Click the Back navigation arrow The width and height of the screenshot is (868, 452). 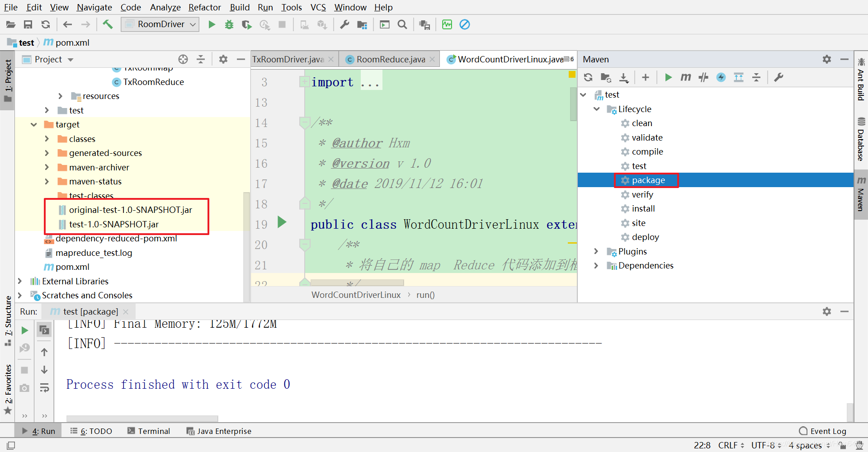click(x=67, y=24)
